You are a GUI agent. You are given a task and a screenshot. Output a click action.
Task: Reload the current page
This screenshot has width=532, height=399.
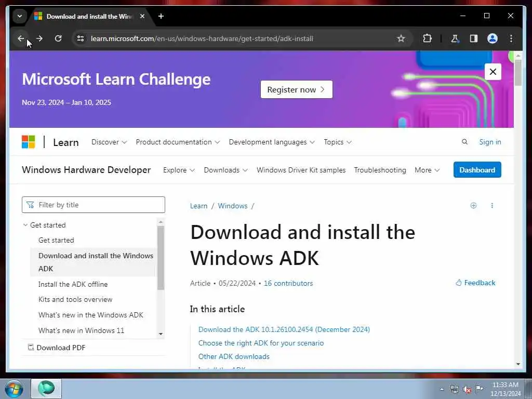58,38
